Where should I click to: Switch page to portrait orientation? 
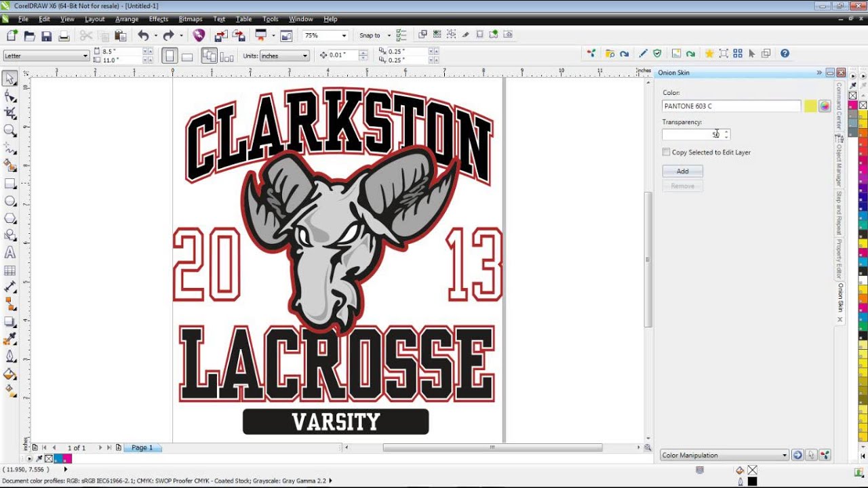(x=170, y=56)
